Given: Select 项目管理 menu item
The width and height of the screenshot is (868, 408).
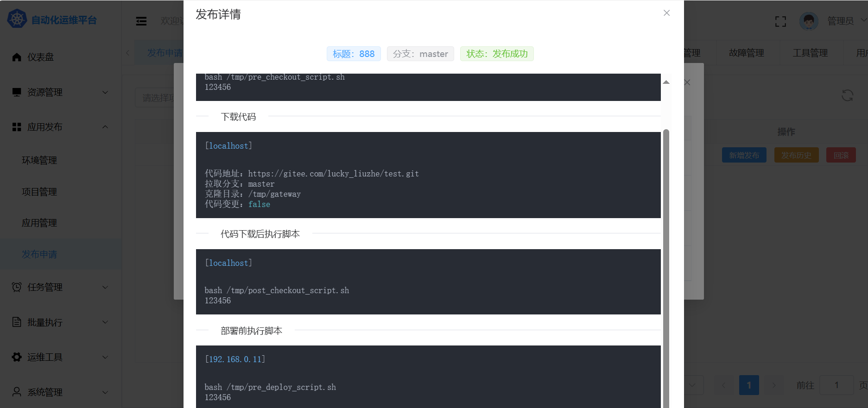Looking at the screenshot, I should pyautogui.click(x=39, y=192).
